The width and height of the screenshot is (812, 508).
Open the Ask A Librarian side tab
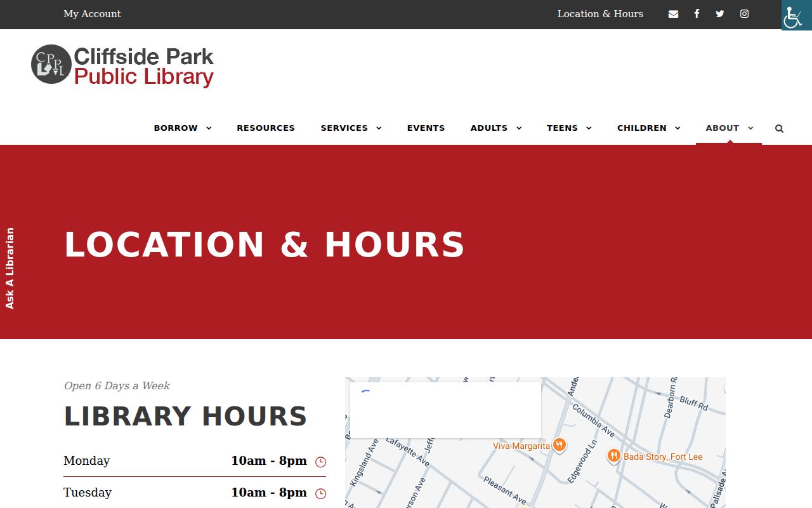click(x=10, y=268)
